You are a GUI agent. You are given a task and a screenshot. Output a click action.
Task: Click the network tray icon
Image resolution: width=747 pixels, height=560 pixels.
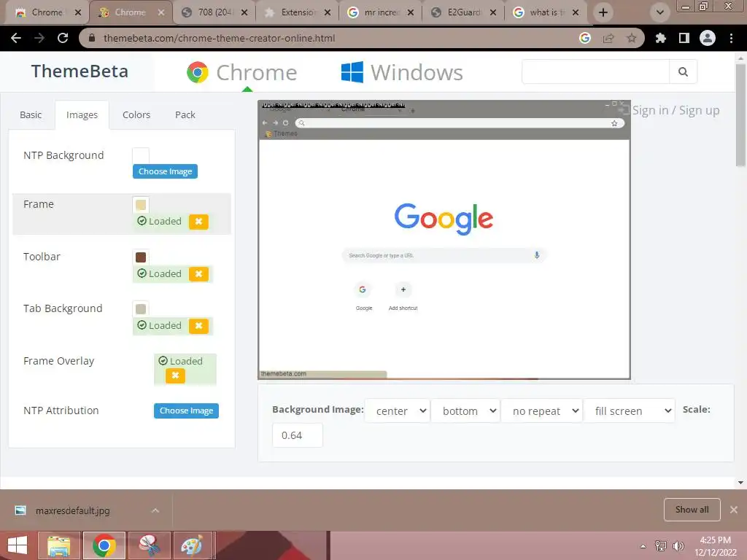pos(661,545)
